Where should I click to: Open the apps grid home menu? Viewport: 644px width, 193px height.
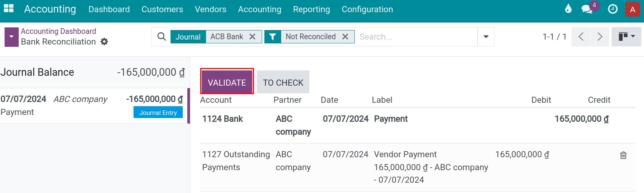[8, 8]
